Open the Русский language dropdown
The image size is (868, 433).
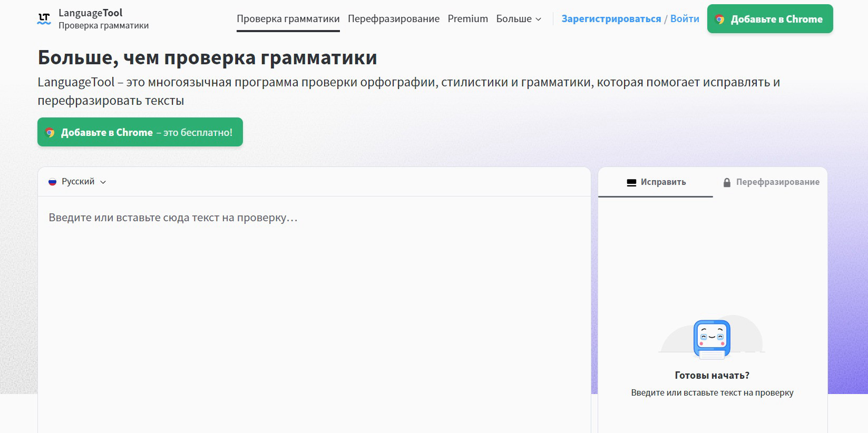point(77,182)
